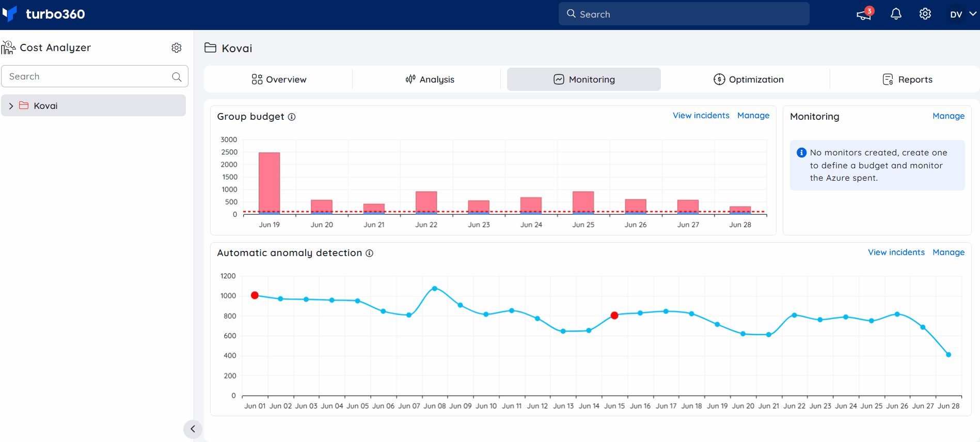This screenshot has height=442, width=980.
Task: Click the Jun 25 budget bar
Action: (x=583, y=203)
